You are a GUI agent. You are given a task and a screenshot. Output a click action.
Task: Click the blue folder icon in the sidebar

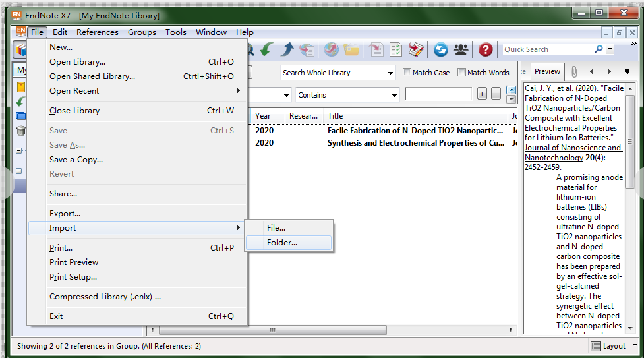[21, 116]
